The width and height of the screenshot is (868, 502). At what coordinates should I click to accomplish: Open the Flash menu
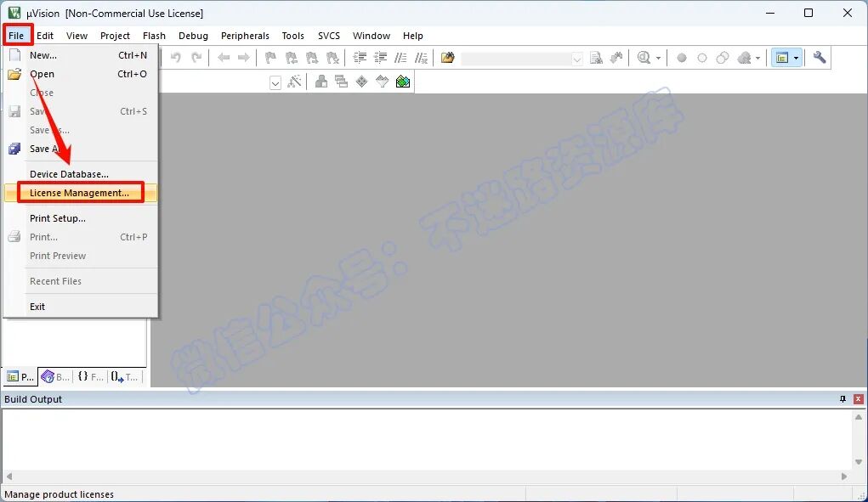tap(154, 36)
